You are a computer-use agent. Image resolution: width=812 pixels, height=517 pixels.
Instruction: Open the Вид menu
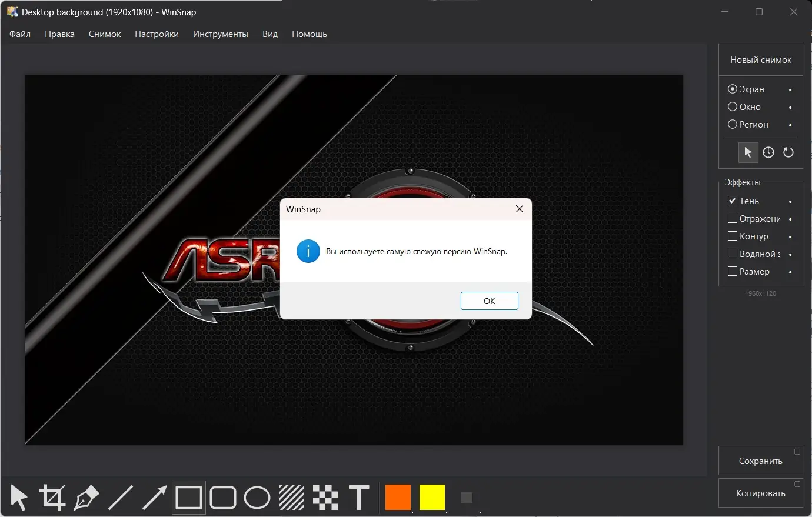point(270,34)
